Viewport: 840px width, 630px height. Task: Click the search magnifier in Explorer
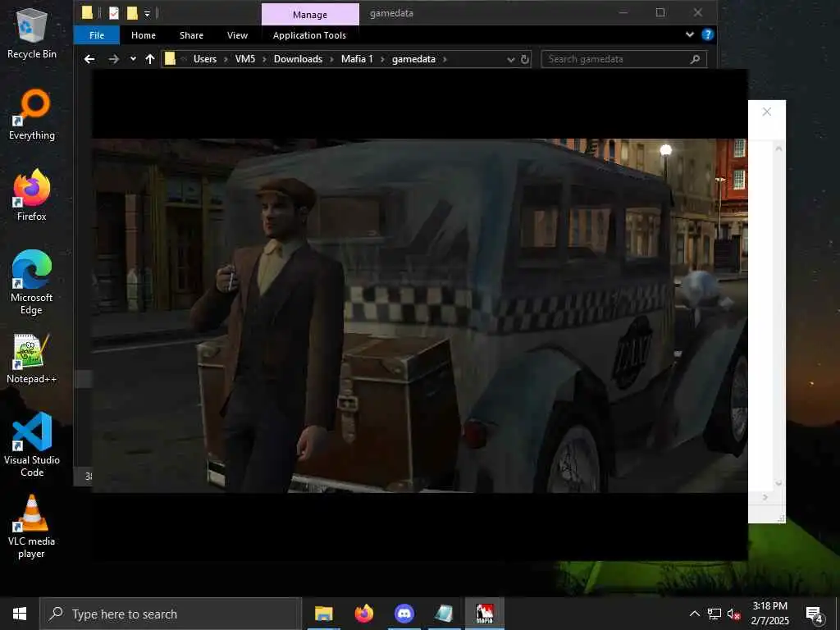[695, 59]
